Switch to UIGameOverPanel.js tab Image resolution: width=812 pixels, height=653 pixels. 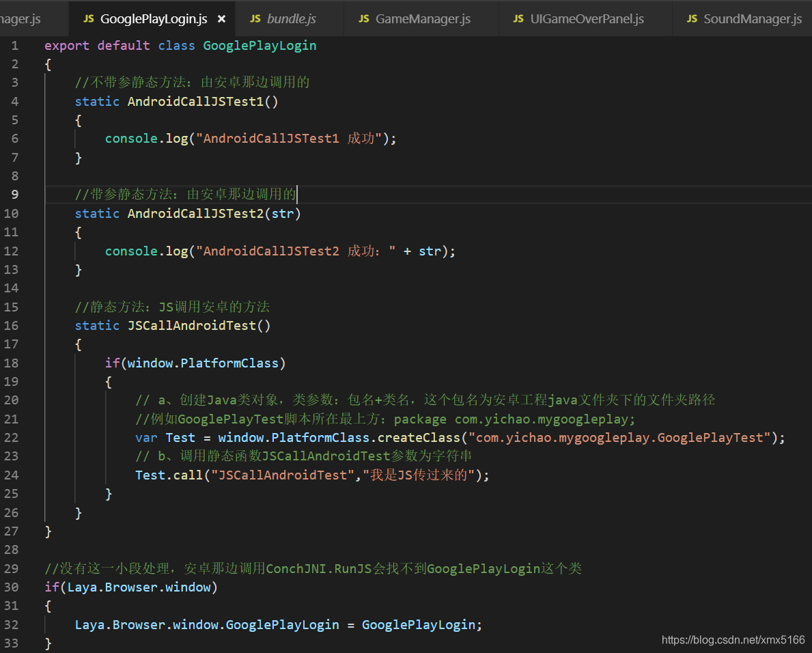point(585,19)
